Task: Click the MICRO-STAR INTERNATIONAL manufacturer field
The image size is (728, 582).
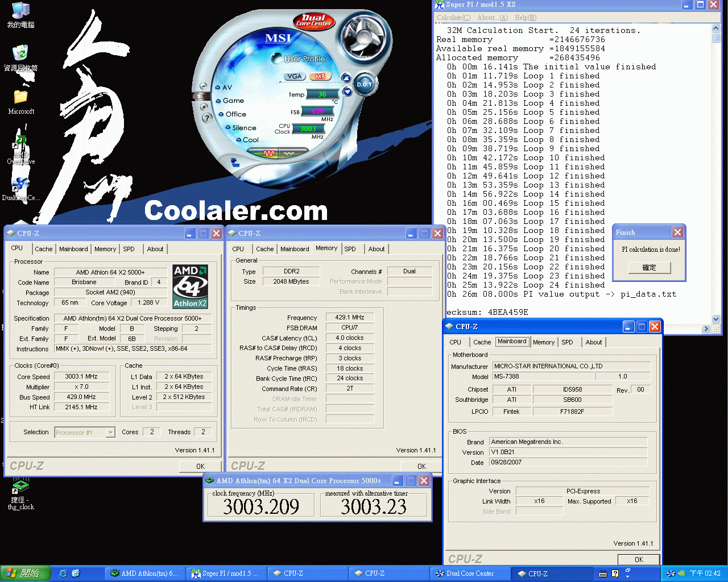Action: pos(571,366)
